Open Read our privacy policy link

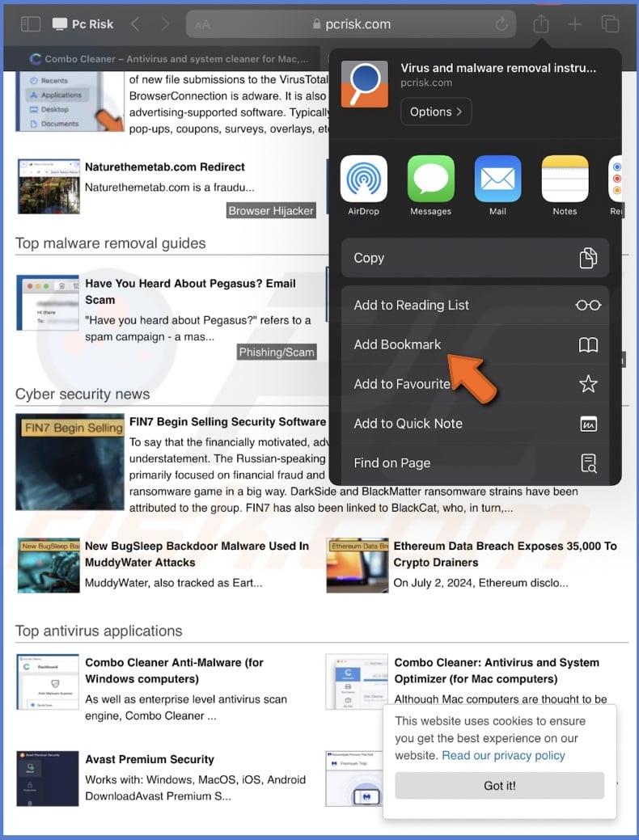[x=503, y=755]
